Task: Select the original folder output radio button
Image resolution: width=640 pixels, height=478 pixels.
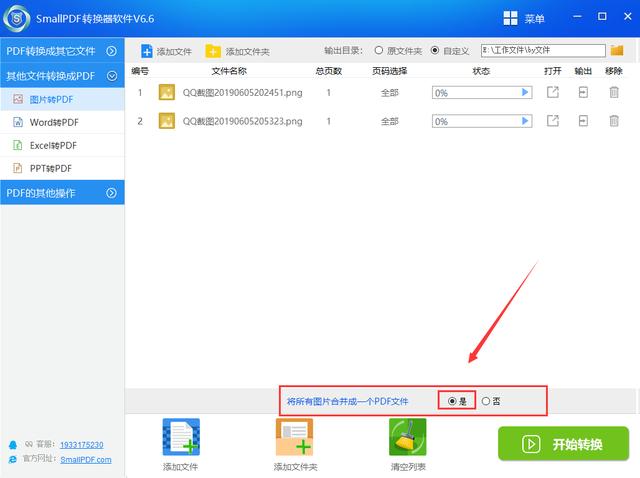Action: (x=379, y=50)
